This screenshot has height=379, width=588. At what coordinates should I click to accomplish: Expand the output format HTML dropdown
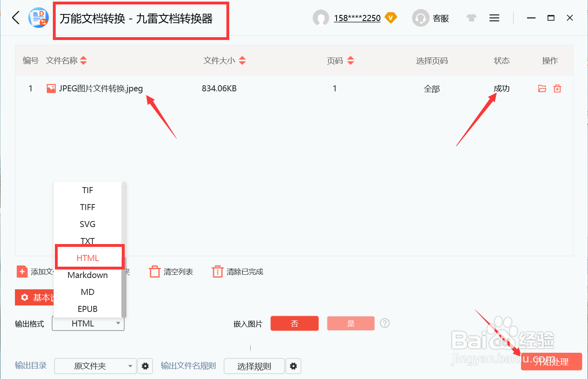(x=88, y=323)
